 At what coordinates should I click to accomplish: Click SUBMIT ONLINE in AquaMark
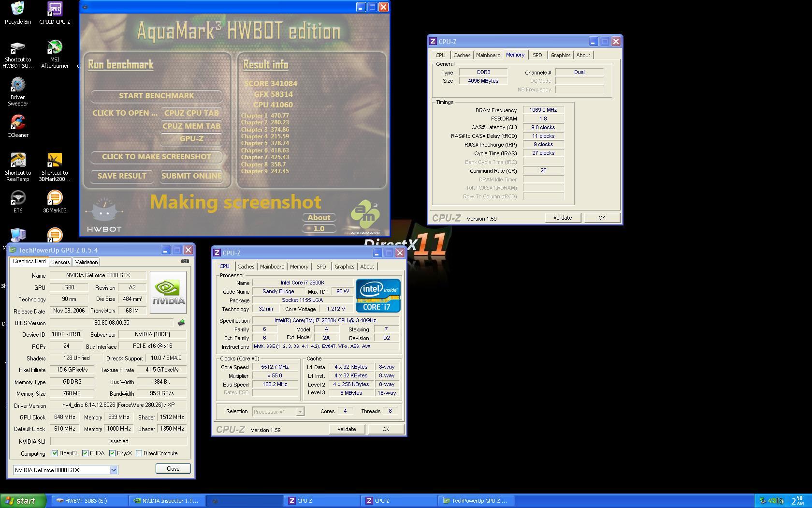[191, 176]
